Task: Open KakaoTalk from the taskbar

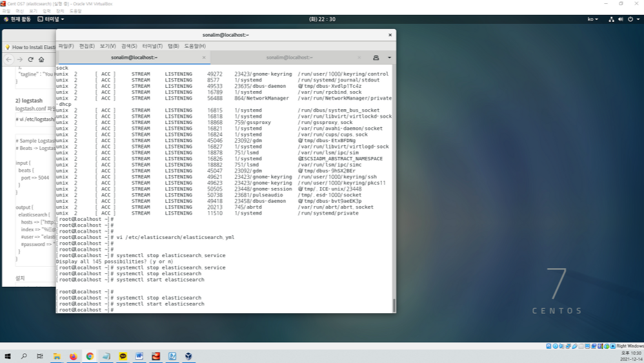Action: pyautogui.click(x=123, y=356)
